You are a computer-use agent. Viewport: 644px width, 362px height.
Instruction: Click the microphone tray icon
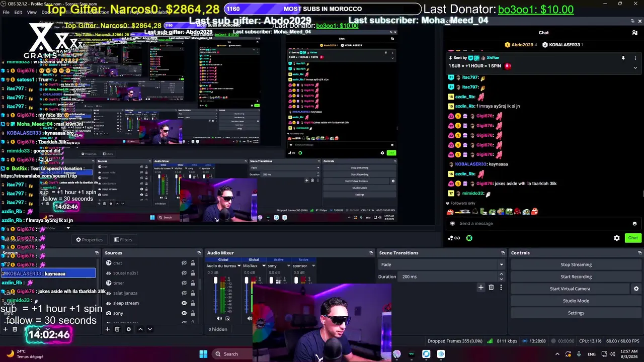[579, 354]
